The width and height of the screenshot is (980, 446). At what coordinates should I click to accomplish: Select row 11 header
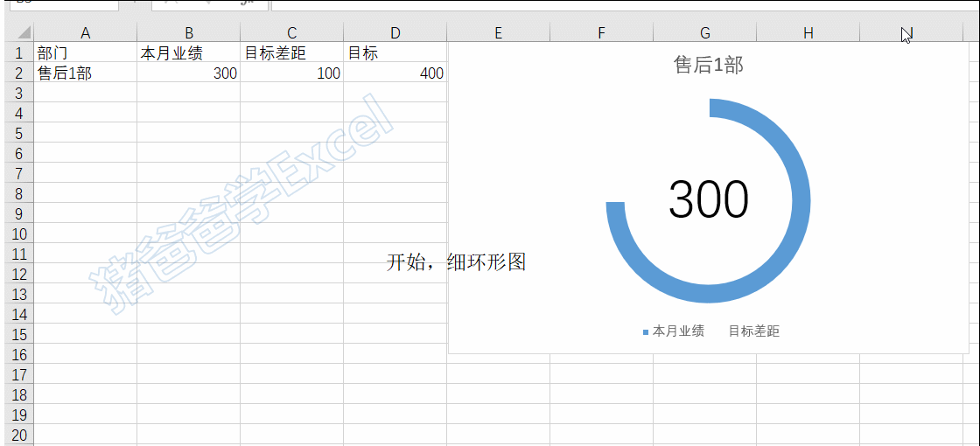[x=18, y=254]
